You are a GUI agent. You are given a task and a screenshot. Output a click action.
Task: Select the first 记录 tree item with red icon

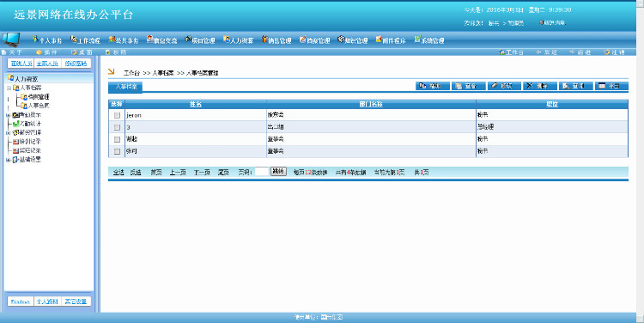coord(27,142)
